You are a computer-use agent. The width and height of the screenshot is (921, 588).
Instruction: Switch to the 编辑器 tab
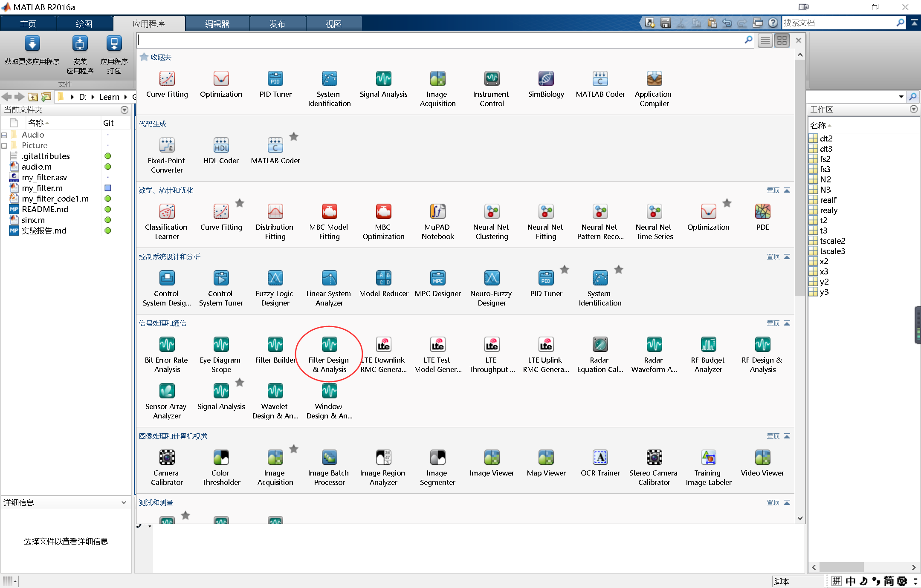(x=217, y=24)
